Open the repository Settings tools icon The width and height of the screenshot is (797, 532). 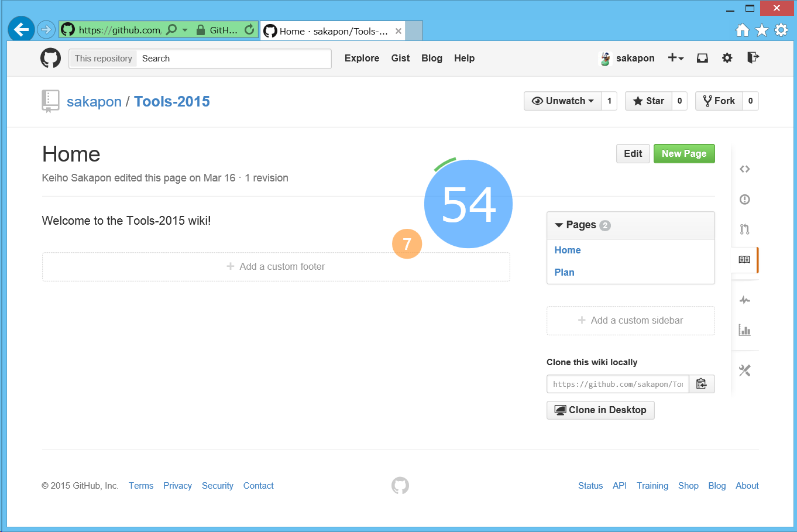point(744,370)
